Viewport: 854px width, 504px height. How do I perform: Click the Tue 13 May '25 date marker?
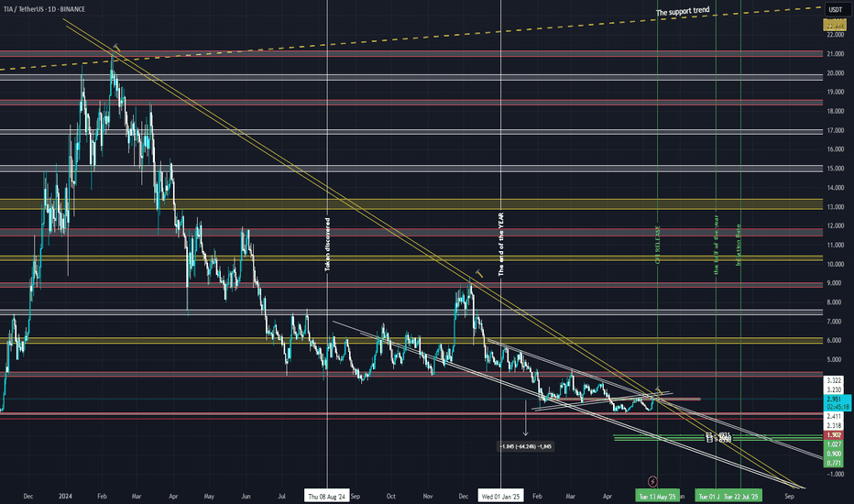pos(657,496)
